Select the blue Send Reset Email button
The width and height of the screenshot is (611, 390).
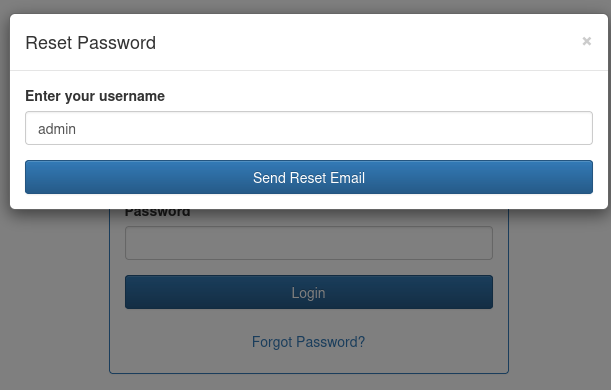coord(309,177)
